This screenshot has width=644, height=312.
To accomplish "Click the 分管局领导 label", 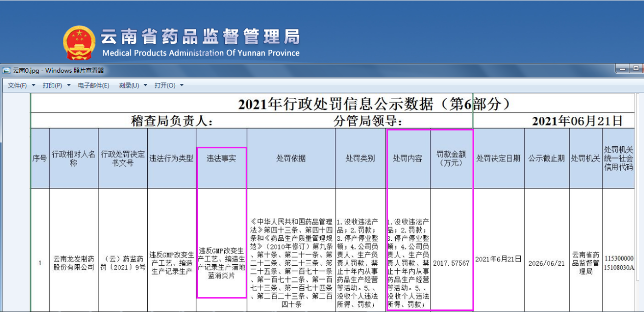I will 368,121.
